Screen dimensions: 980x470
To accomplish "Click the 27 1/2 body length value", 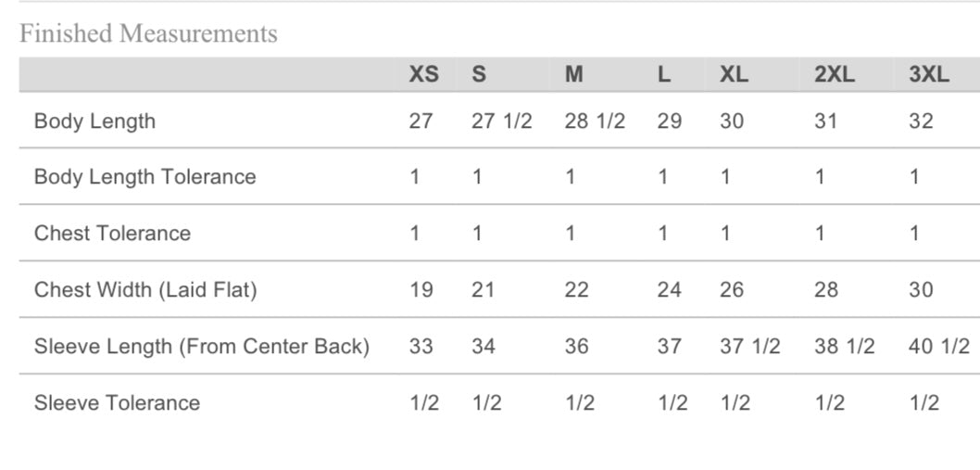I will (502, 121).
